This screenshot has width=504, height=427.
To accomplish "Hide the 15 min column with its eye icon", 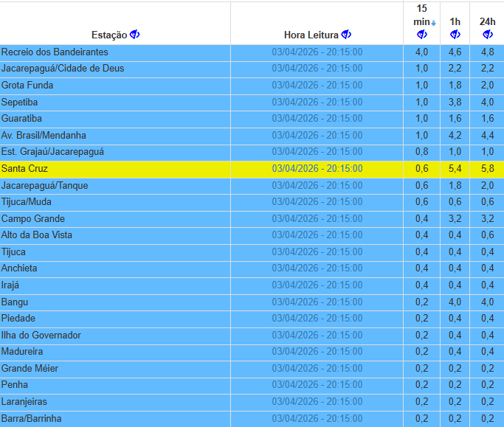I will (421, 35).
